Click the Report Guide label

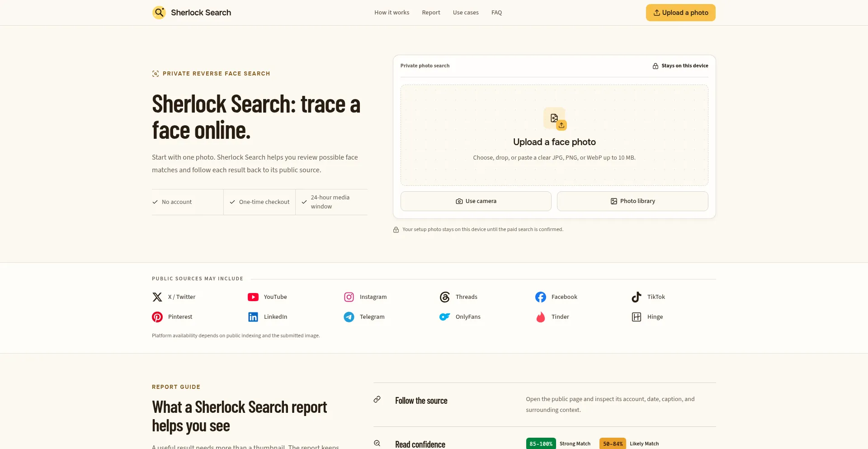[x=176, y=387]
